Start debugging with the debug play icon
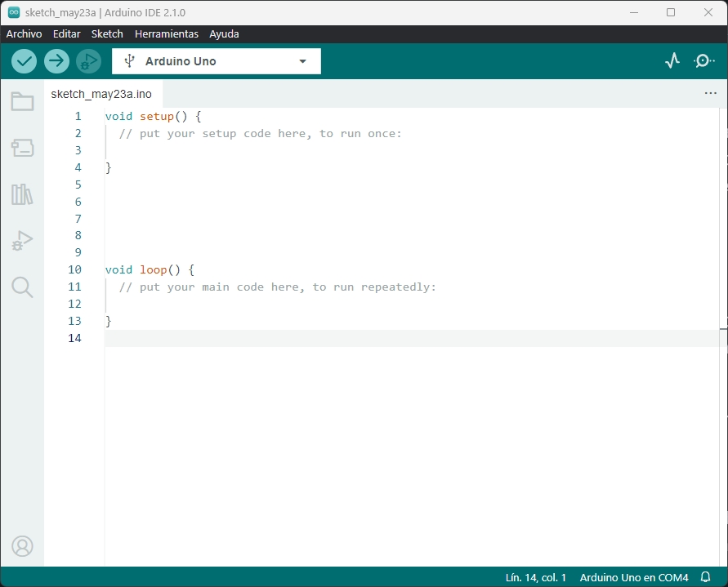The image size is (728, 587). [x=88, y=61]
